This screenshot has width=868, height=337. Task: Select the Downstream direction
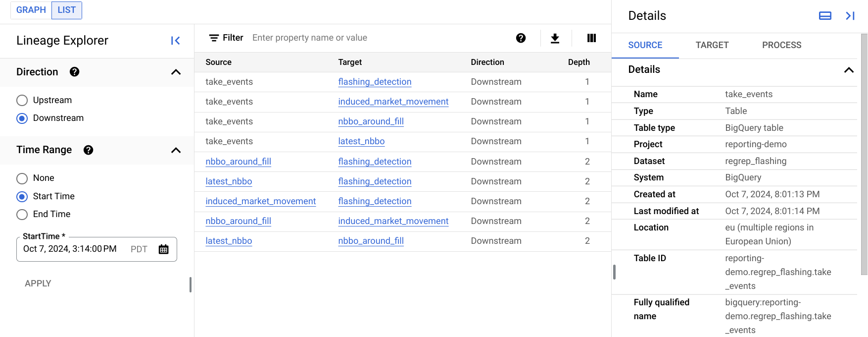(22, 118)
